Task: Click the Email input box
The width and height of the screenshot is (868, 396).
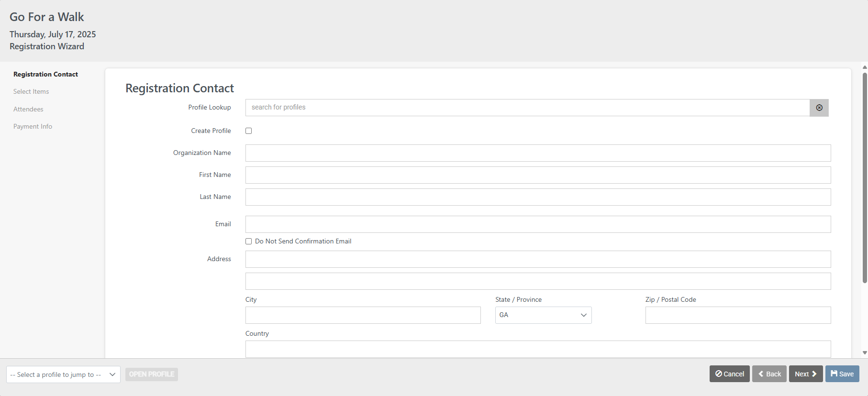Action: click(x=538, y=224)
